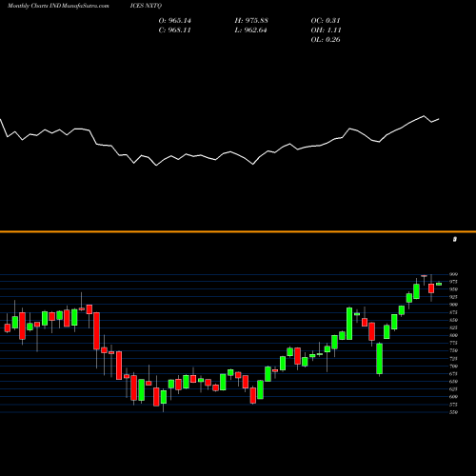The width and height of the screenshot is (476, 476).
Task: Click the 'OC: 0.31' value
Action: click(x=326, y=21)
